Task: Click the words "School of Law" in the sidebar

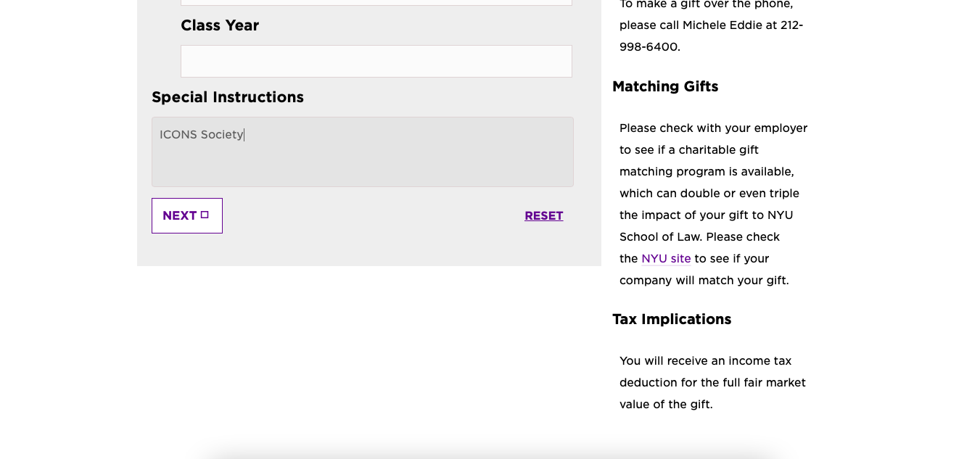Action: coord(661,236)
